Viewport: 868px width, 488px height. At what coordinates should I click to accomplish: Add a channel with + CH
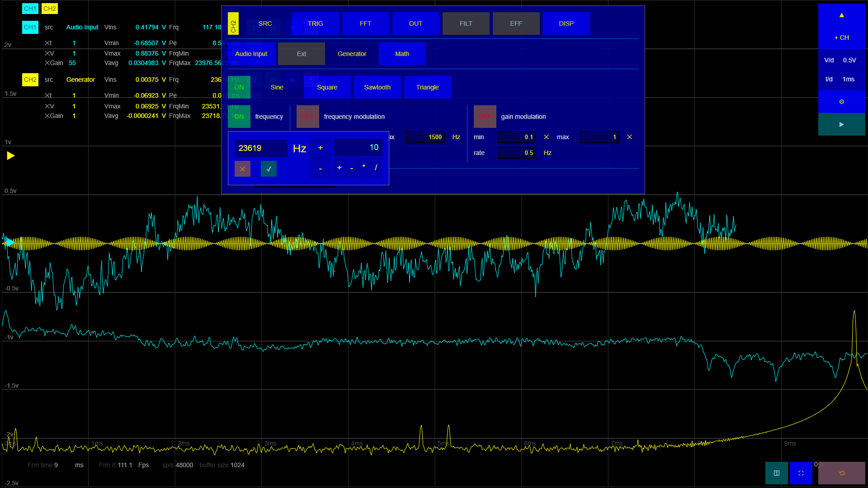[x=841, y=38]
